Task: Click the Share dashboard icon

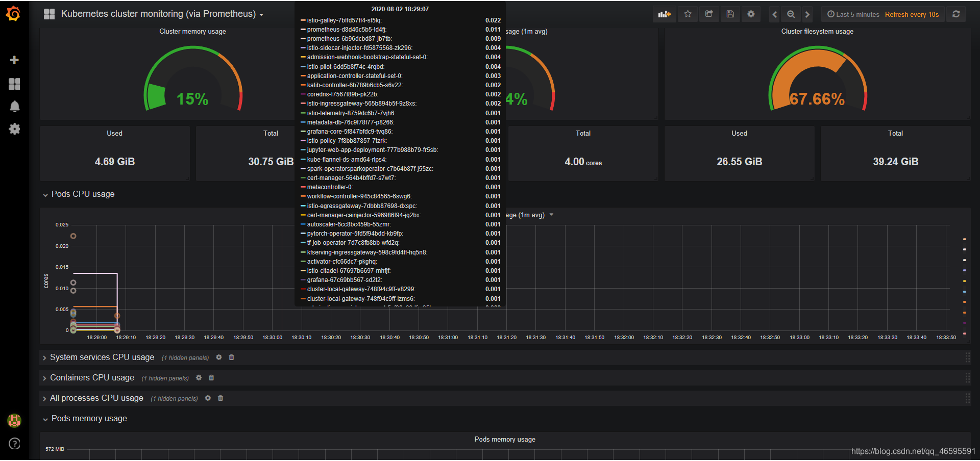Action: click(709, 14)
